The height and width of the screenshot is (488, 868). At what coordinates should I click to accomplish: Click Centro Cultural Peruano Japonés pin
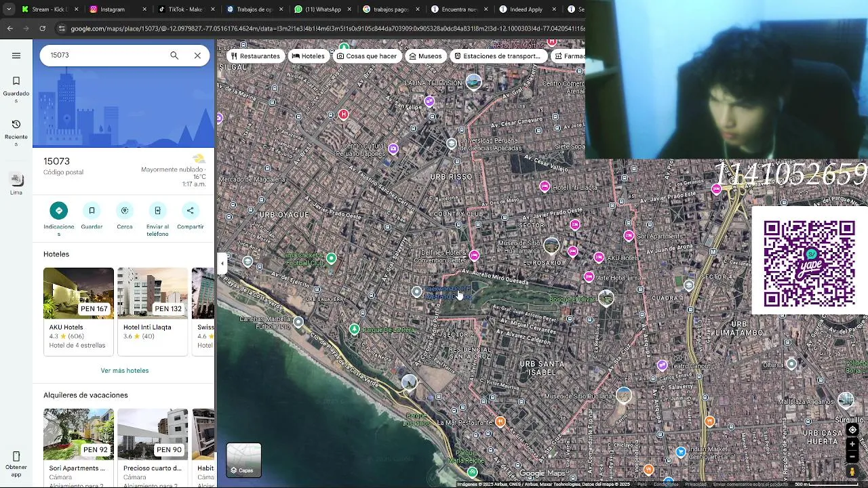393,148
